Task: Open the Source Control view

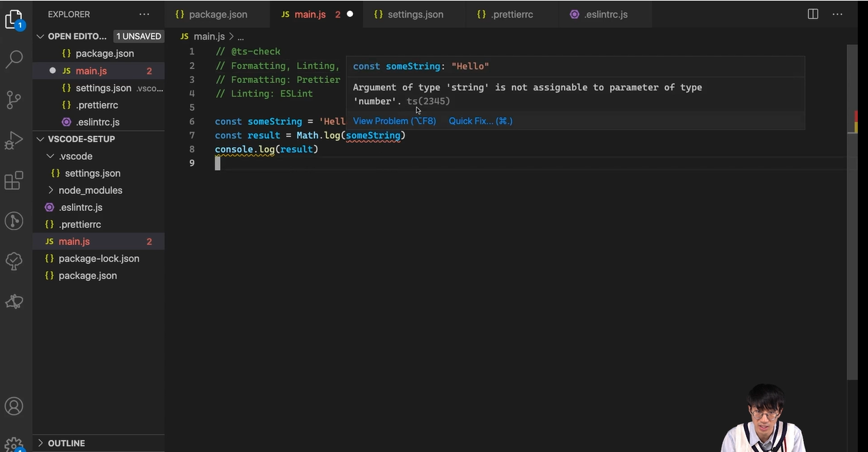Action: point(14,99)
